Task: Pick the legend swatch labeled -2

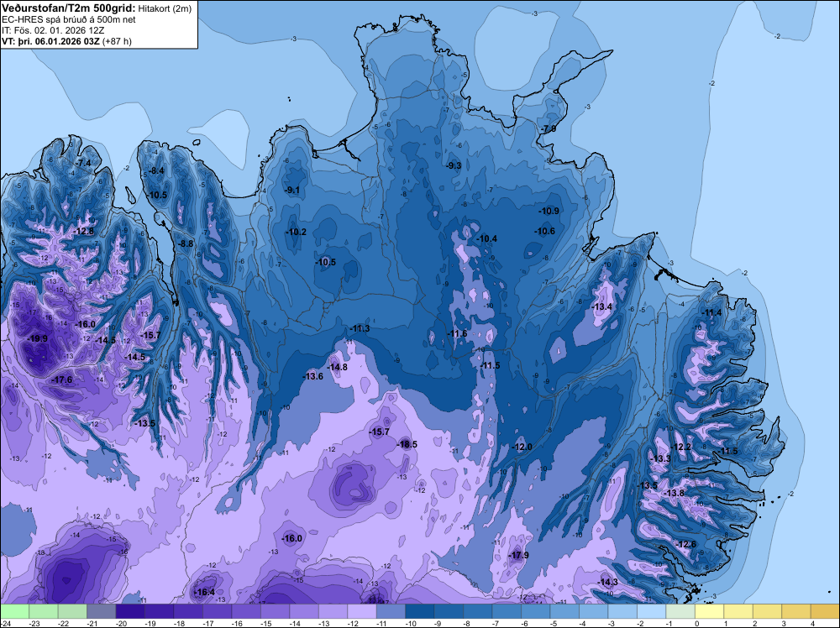Action: click(651, 611)
